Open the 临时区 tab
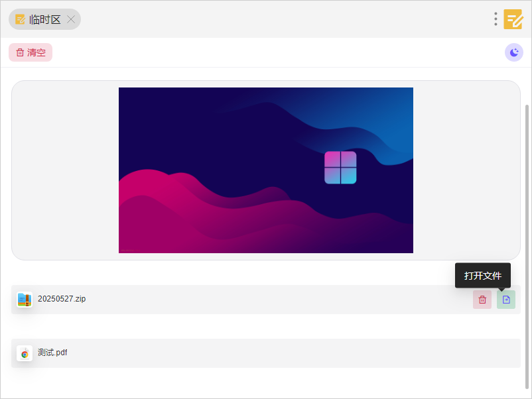Image resolution: width=532 pixels, height=399 pixels. click(44, 19)
